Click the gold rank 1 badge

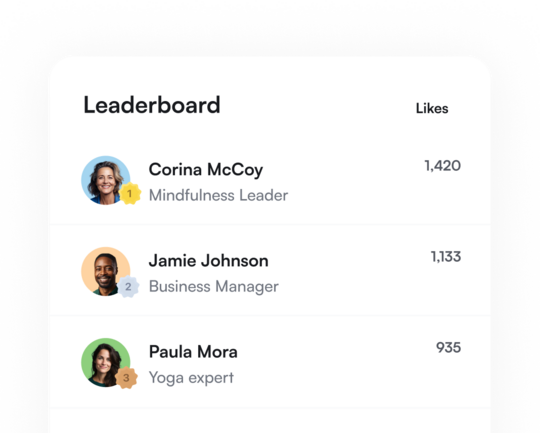coord(130,194)
